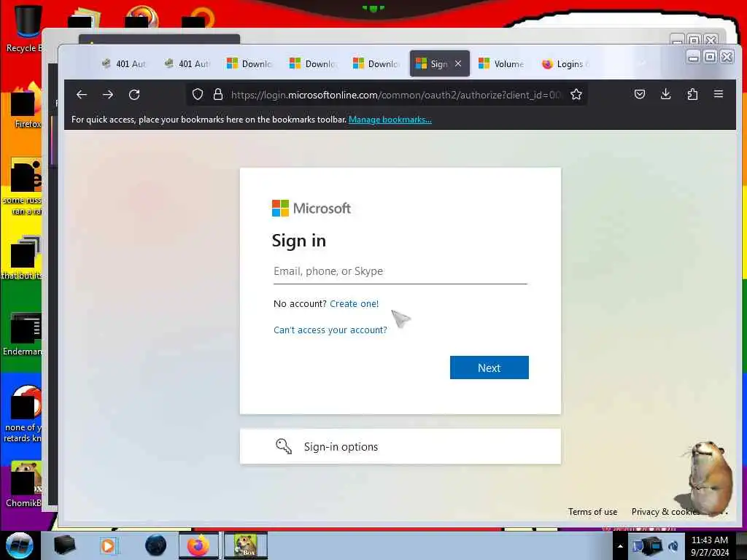Switch to the Volume tab
This screenshot has width=747, height=560.
[502, 64]
